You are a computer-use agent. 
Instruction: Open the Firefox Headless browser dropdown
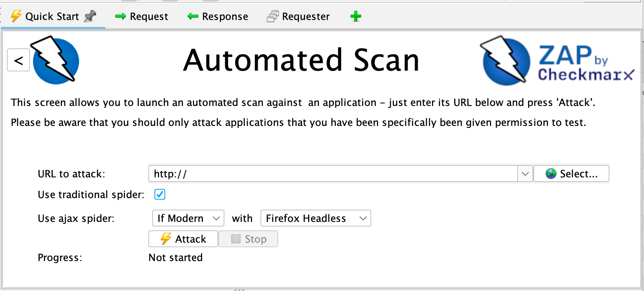[315, 218]
